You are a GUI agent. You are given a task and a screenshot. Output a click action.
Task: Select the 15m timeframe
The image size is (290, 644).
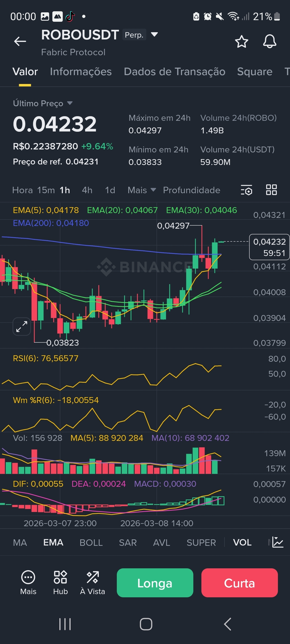point(46,190)
